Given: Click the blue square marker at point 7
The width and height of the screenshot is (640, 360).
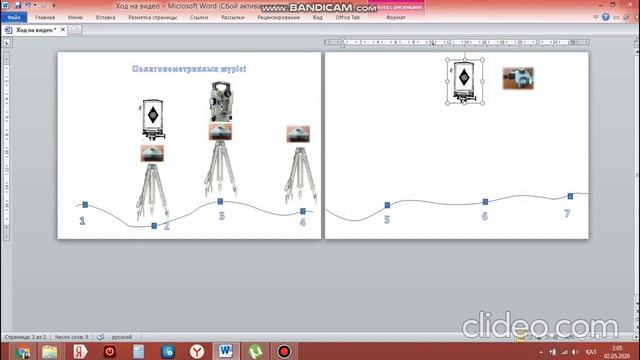Looking at the screenshot, I should 570,196.
